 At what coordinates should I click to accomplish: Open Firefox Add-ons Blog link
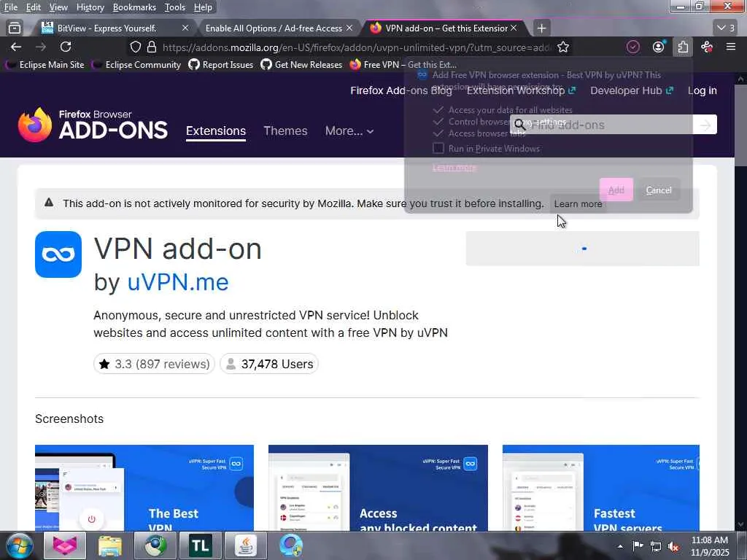401,90
